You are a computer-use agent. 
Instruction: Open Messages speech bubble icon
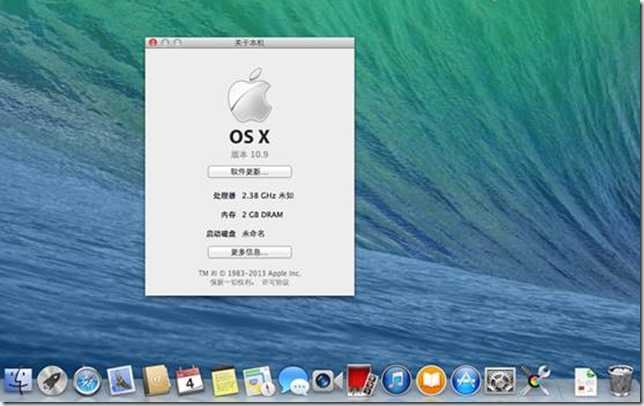coord(294,381)
